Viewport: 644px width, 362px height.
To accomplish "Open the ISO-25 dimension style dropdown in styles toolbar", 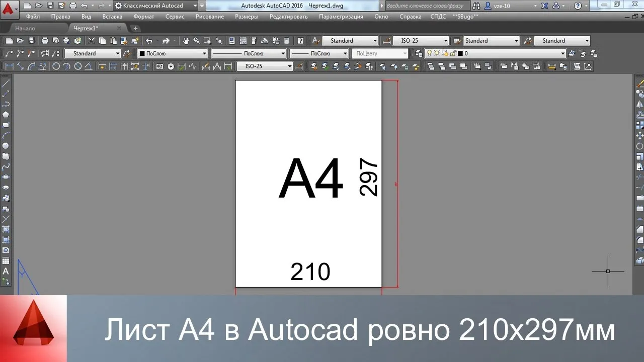I will (x=421, y=41).
